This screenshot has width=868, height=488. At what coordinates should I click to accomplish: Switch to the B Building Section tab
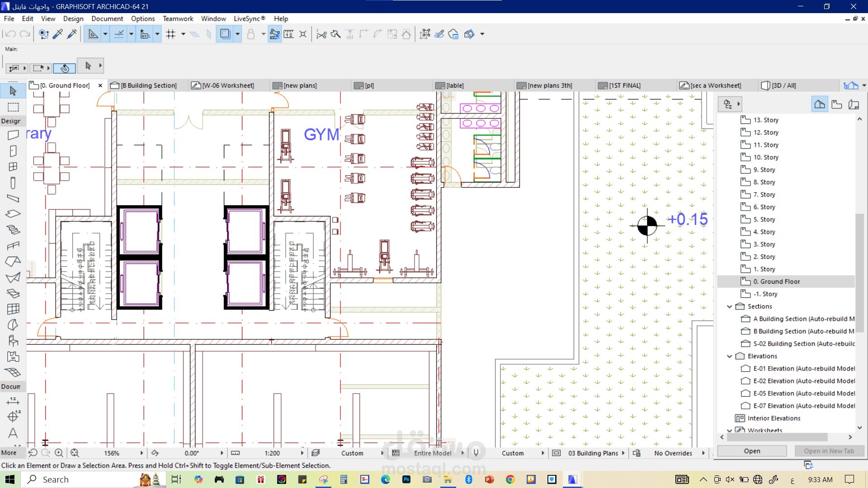tap(144, 85)
